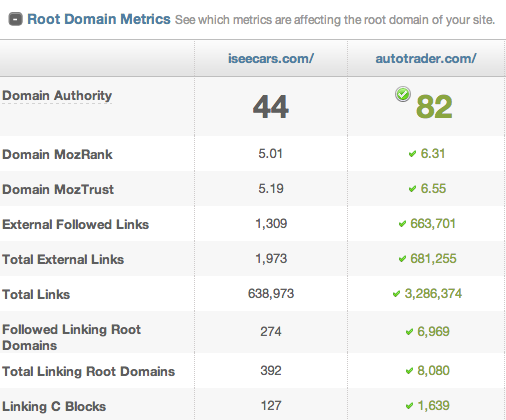Select MozRank value 5.01

pyautogui.click(x=271, y=154)
